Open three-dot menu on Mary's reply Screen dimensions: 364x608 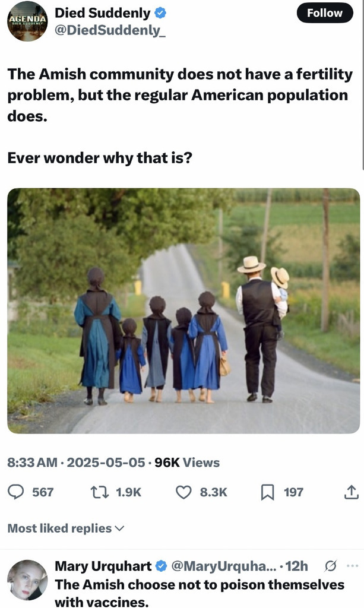click(x=352, y=566)
